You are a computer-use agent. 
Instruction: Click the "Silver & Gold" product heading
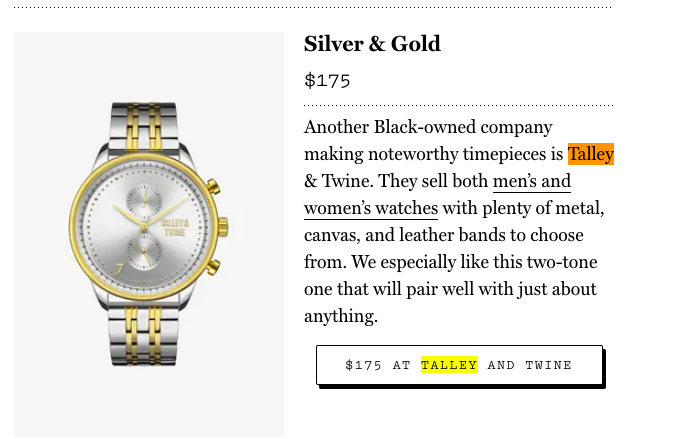pyautogui.click(x=372, y=44)
